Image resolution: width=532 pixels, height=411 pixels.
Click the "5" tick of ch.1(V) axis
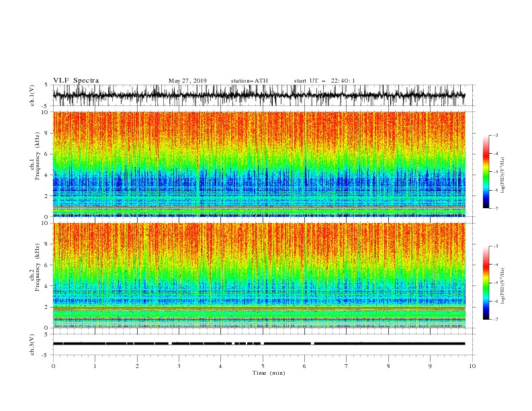tap(46, 85)
